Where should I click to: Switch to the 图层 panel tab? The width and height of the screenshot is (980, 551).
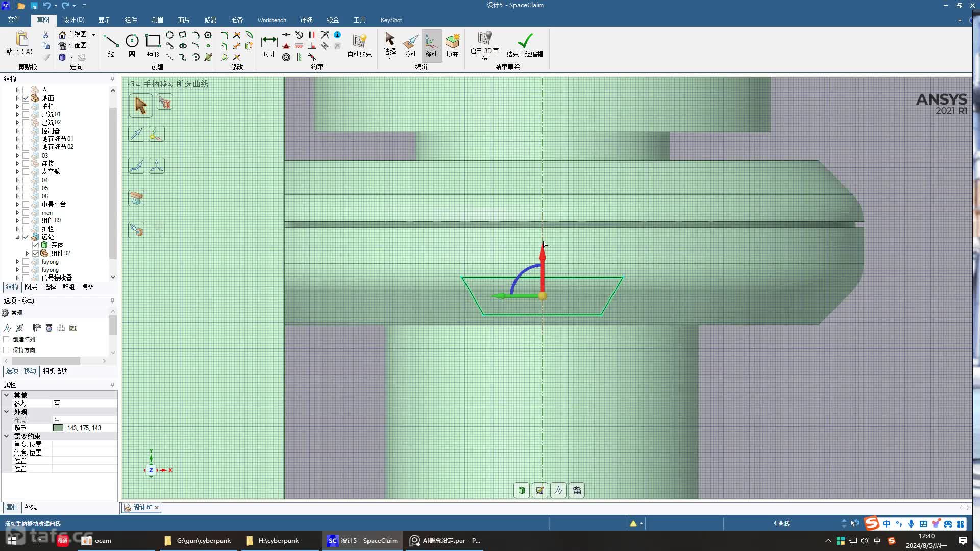pyautogui.click(x=31, y=287)
